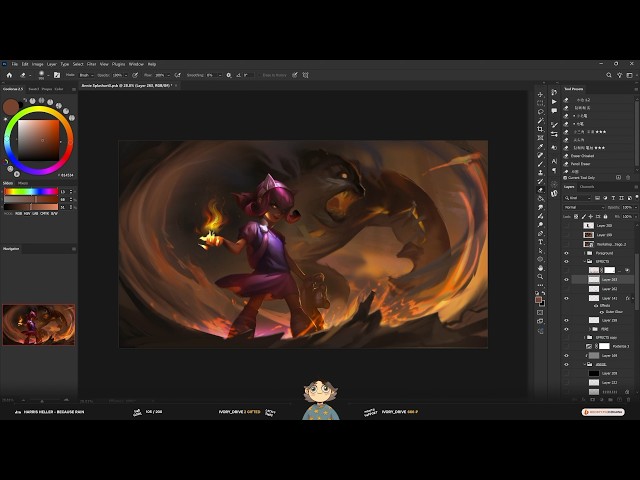Switch to the Channels tab
640x480 pixels.
[x=587, y=187]
